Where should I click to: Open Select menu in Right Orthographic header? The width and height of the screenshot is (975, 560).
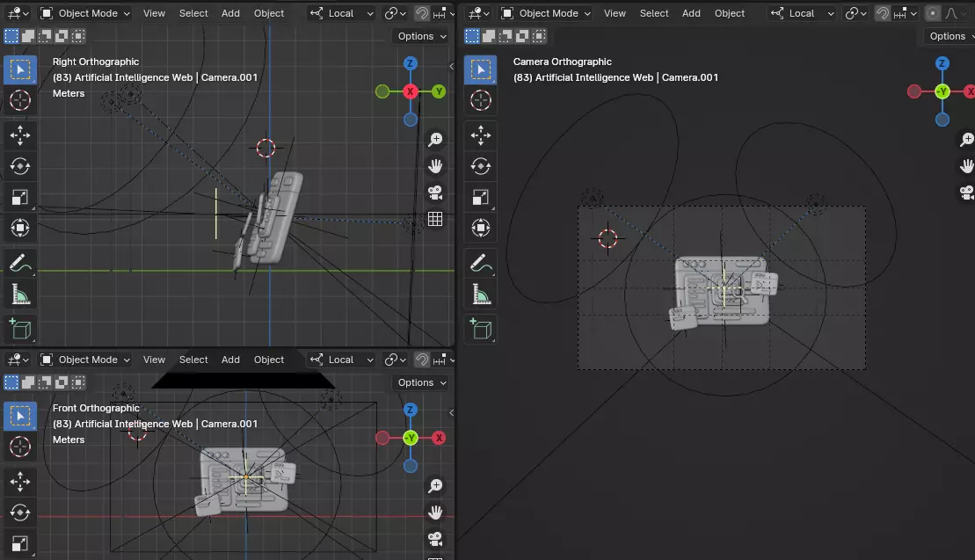click(x=193, y=13)
